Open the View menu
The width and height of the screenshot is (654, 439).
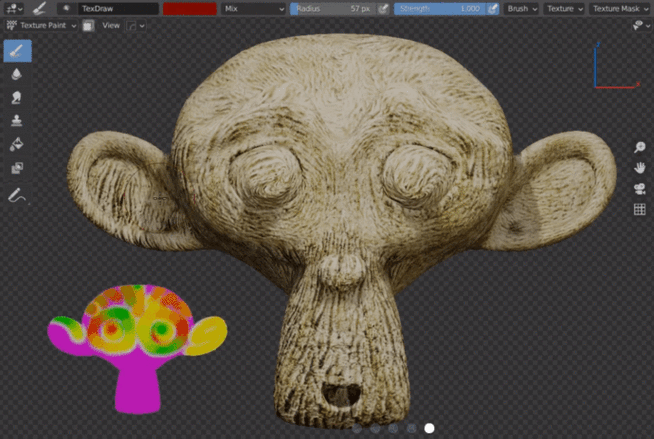click(111, 25)
